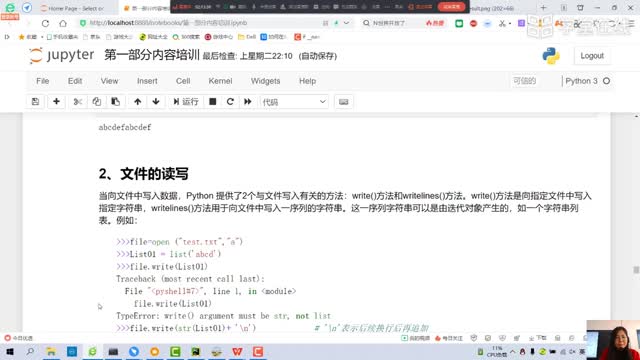
Task: Restart kernel and run all with fast-forward icon
Action: point(248,102)
